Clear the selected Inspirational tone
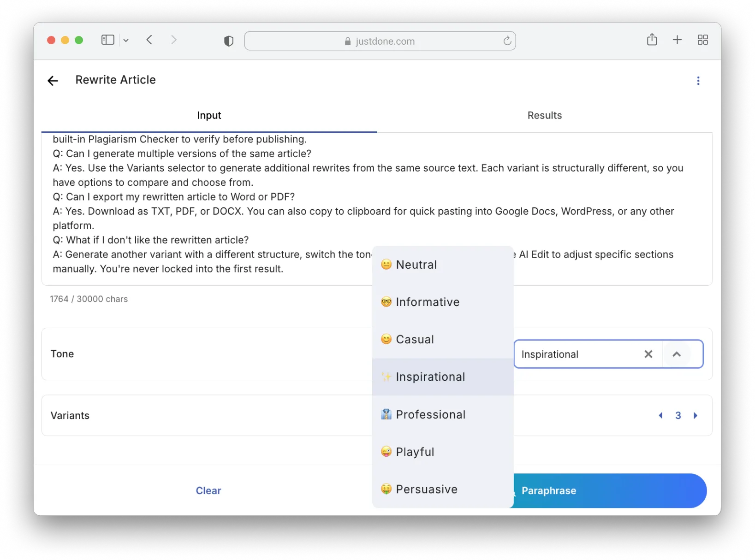 pyautogui.click(x=648, y=354)
